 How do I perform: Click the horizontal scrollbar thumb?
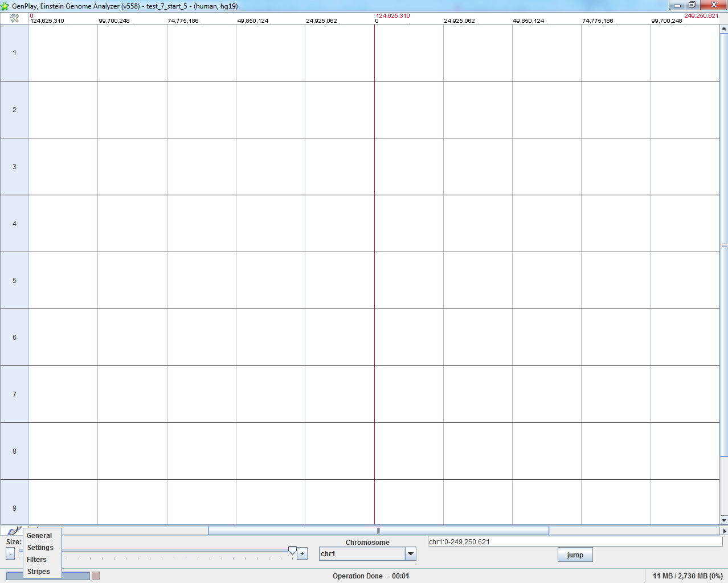[378, 531]
